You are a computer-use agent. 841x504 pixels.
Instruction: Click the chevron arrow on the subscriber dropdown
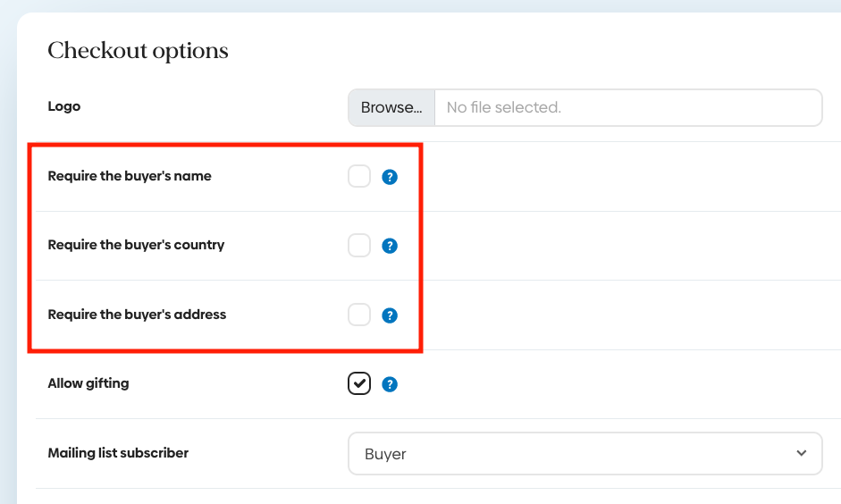click(x=801, y=453)
